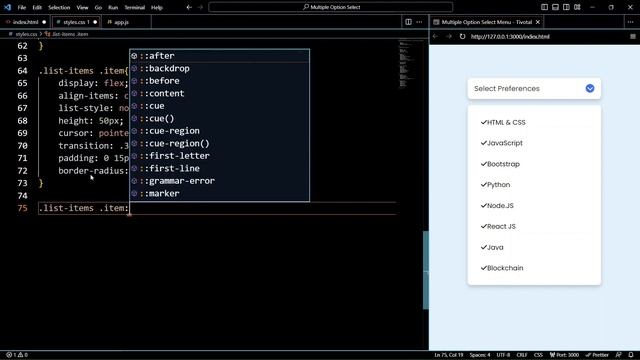Select the Multiple Option Select Menu preview tab
The width and height of the screenshot is (640, 360).
486,22
